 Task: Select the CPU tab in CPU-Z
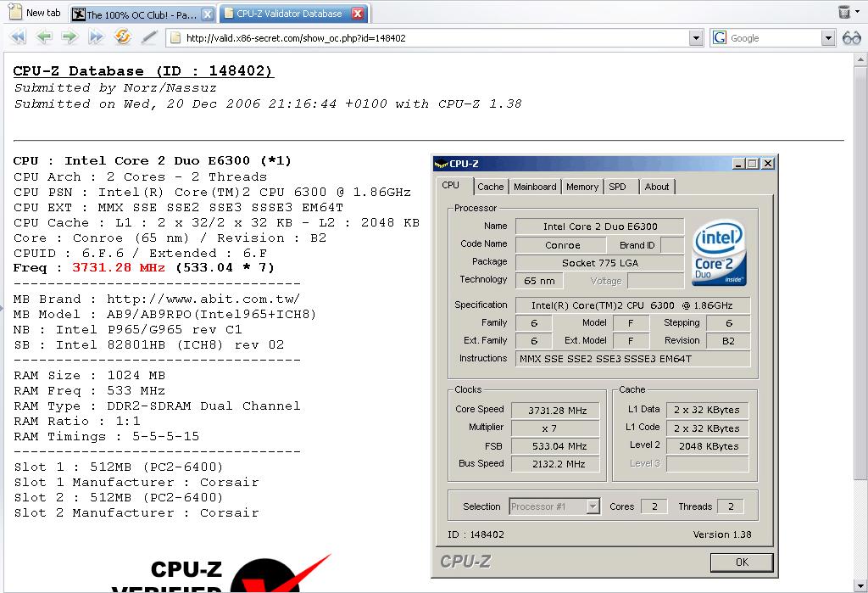[x=451, y=186]
